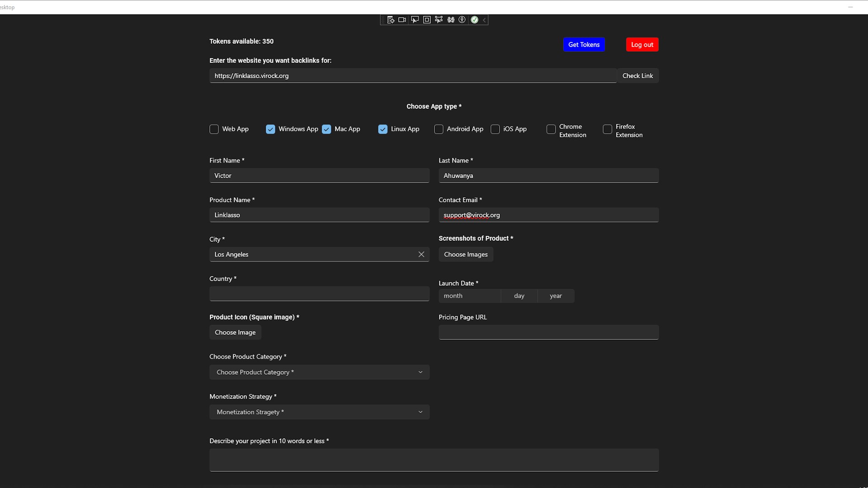Screen dimensions: 868x488
Task: Run the accessibility scan person icon
Action: (462, 20)
